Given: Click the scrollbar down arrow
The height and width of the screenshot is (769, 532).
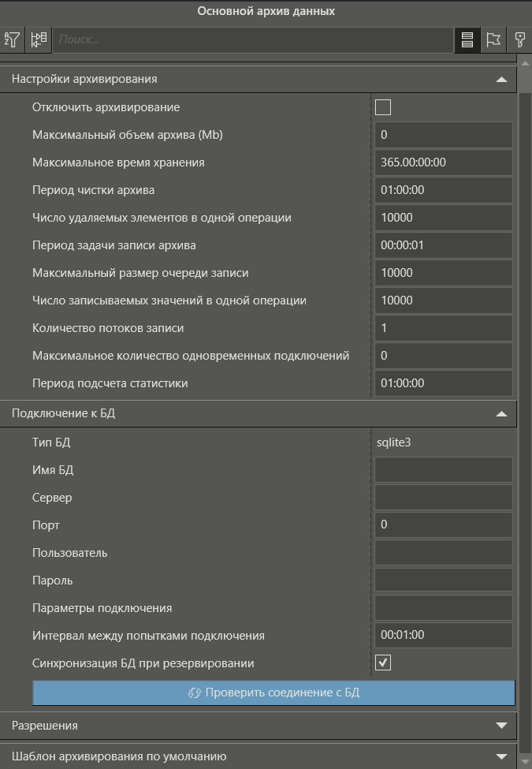Looking at the screenshot, I should 525,763.
